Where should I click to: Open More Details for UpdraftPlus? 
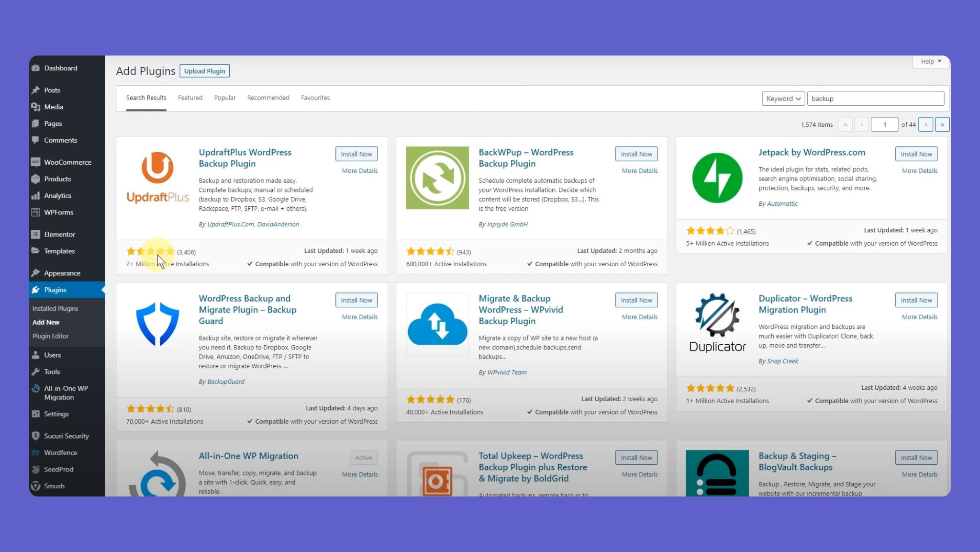point(360,171)
